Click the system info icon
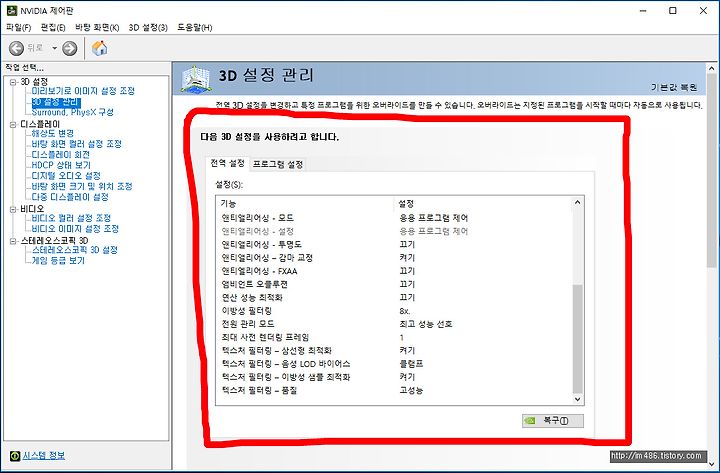This screenshot has height=473, width=720. coord(15,456)
